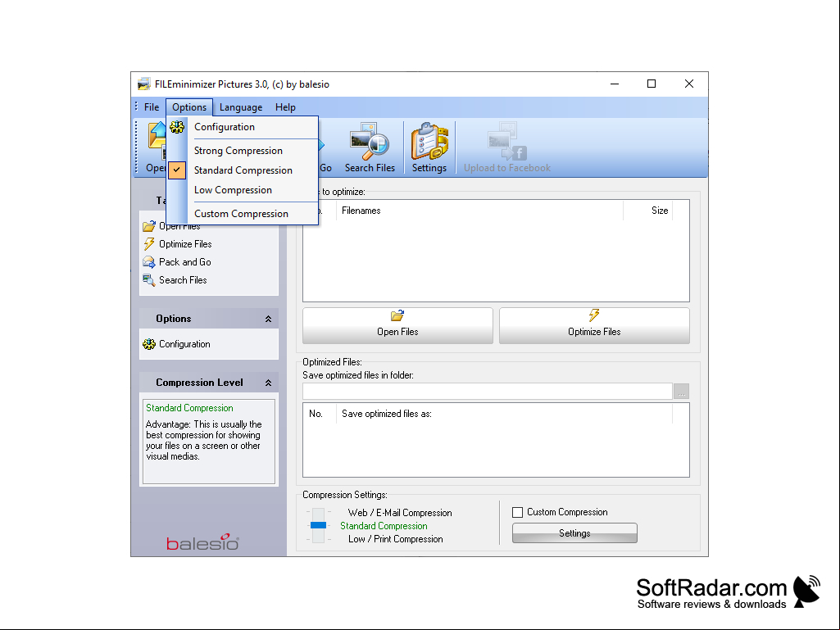Click the gear icon beside Configuration menu entry
The image size is (840, 630).
(x=177, y=127)
